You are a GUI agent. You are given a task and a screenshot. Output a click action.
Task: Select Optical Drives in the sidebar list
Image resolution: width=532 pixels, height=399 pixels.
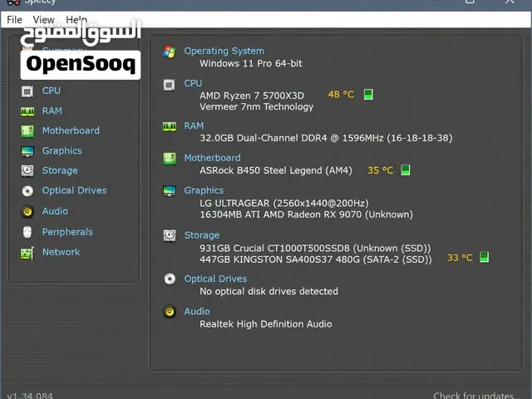pos(74,190)
